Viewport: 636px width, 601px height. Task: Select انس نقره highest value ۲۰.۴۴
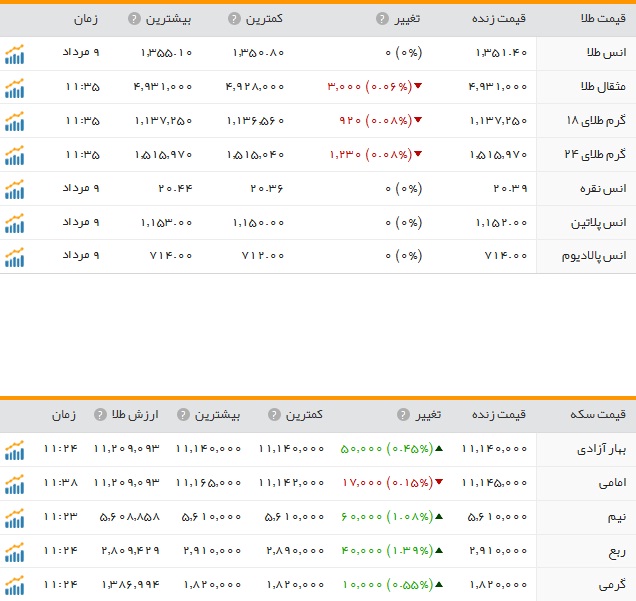pyautogui.click(x=175, y=189)
